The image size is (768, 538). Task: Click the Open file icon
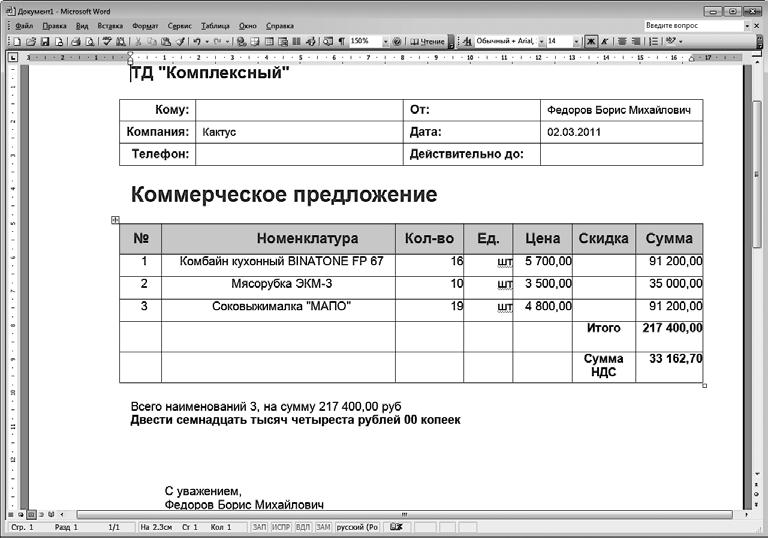click(31, 42)
